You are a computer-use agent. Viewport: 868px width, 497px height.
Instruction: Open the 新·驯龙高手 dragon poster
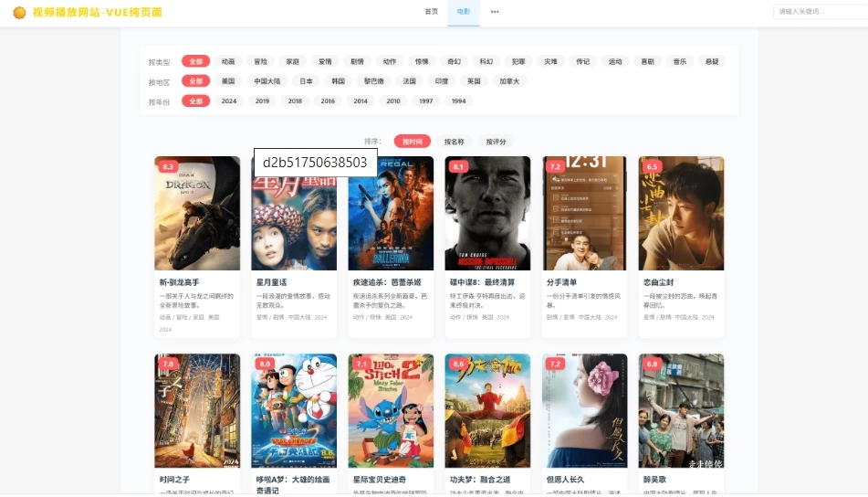(x=197, y=213)
